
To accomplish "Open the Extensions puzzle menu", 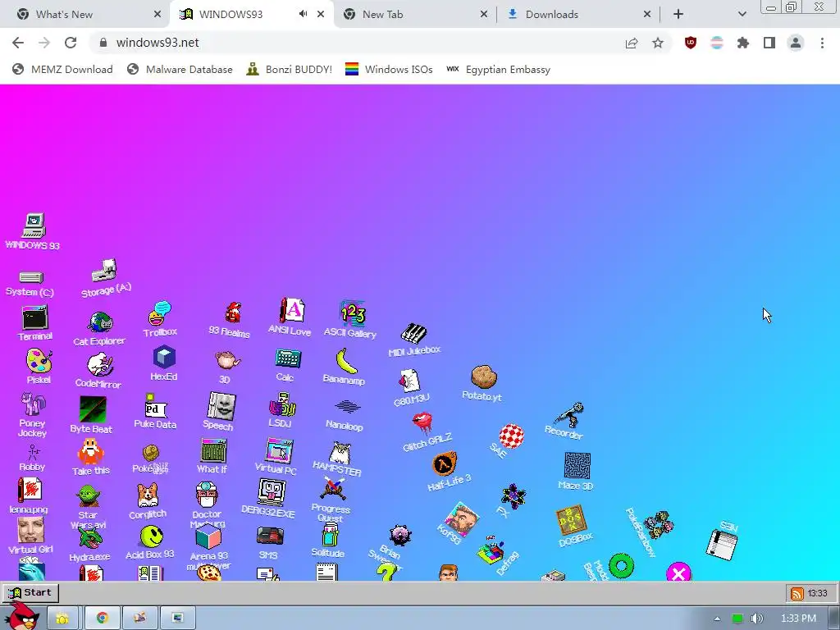I will click(x=743, y=43).
